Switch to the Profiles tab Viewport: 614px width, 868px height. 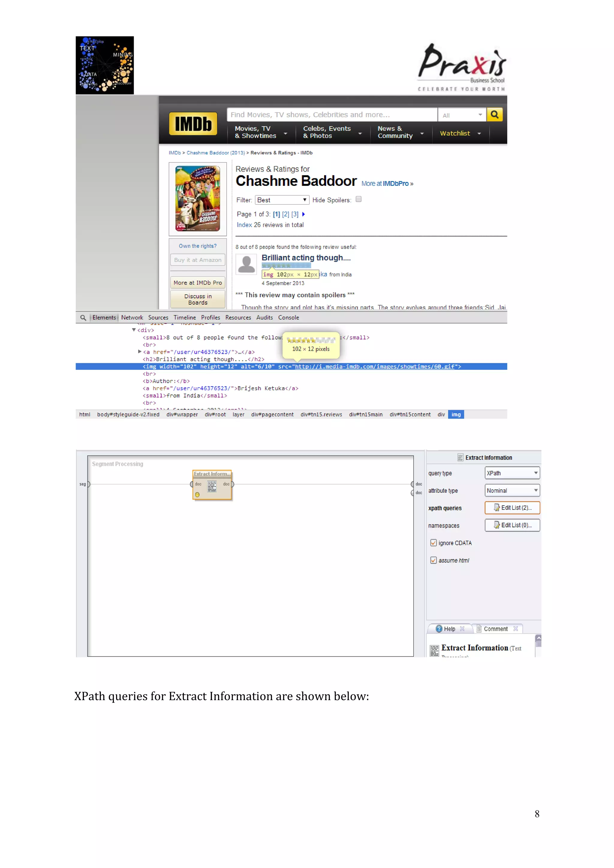(x=210, y=318)
